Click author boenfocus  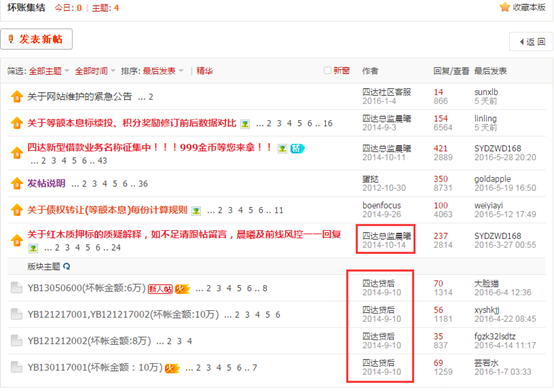[382, 205]
